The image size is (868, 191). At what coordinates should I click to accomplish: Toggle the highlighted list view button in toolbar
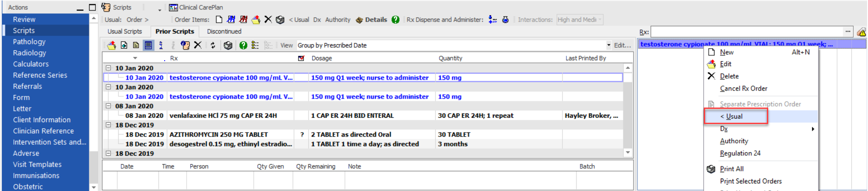(x=149, y=45)
